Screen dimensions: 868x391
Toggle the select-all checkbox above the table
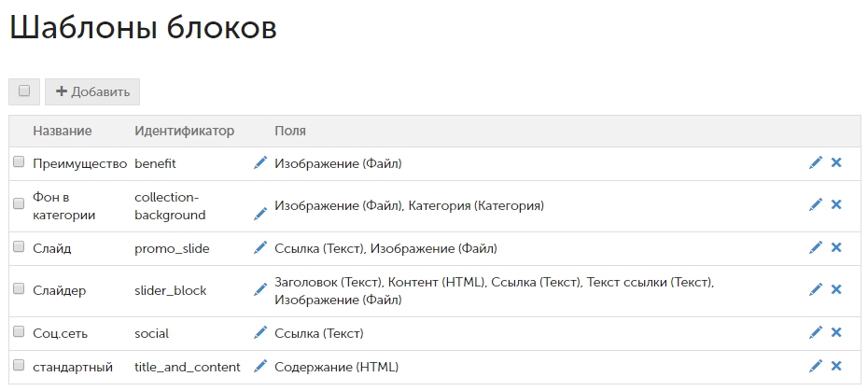click(x=24, y=91)
